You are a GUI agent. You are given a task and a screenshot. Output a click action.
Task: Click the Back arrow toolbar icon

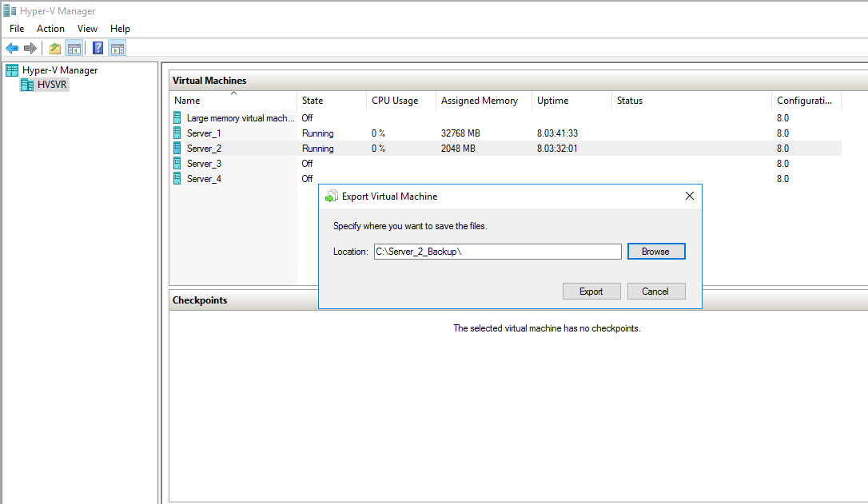coord(12,49)
